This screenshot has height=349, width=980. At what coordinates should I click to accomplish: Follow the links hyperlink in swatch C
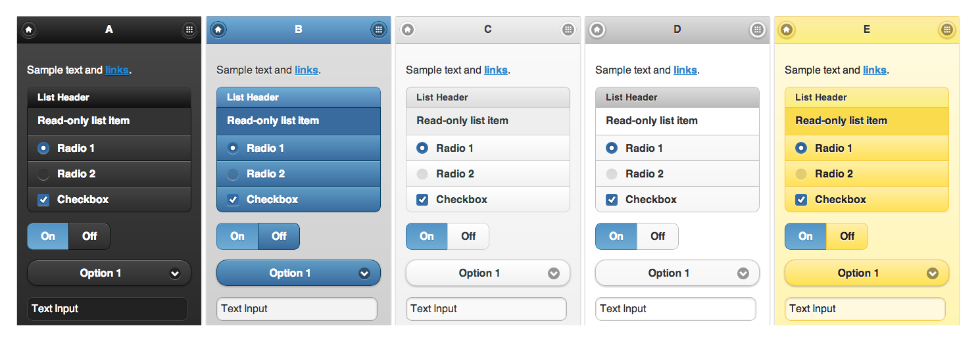(496, 70)
